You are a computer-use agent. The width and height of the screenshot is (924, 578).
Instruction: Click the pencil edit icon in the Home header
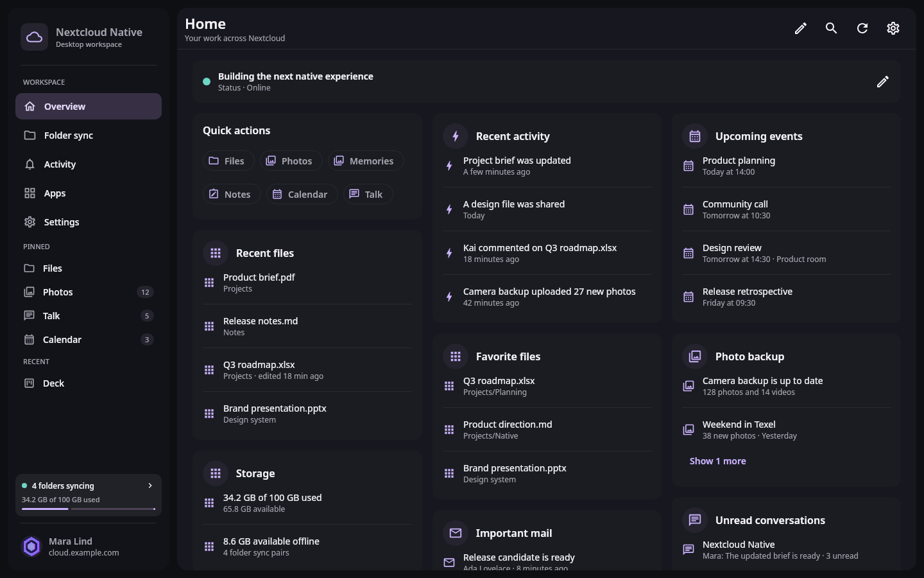pos(800,28)
